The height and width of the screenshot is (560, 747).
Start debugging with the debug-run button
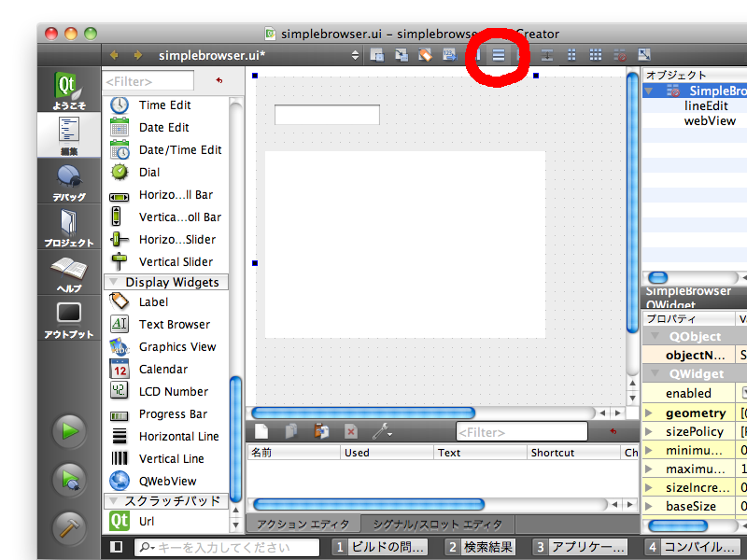(x=69, y=478)
